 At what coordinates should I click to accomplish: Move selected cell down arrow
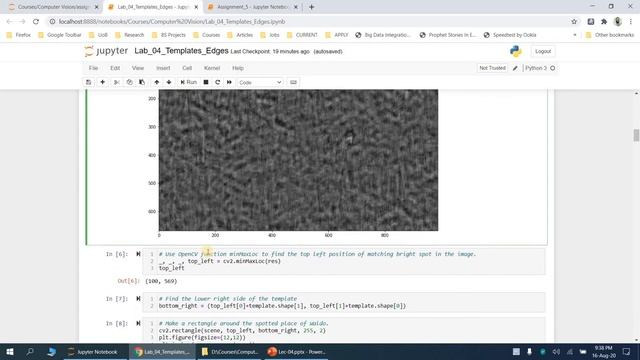pos(169,82)
